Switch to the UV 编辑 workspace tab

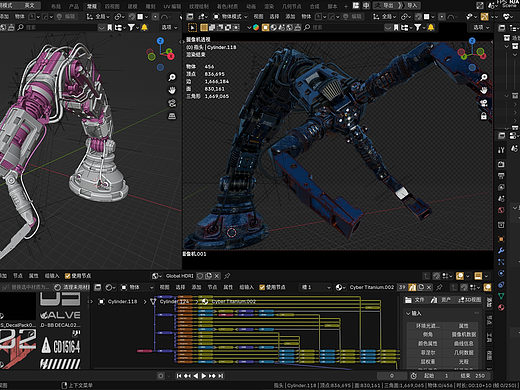point(172,6)
